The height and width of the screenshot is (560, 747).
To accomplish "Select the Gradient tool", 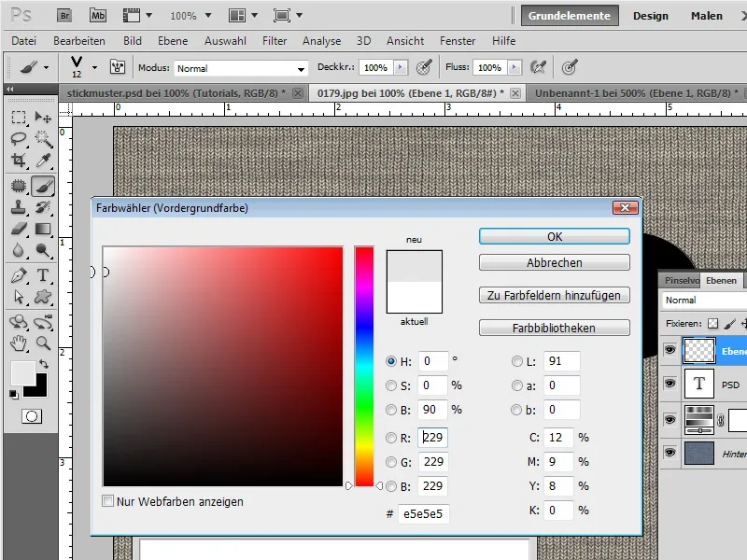I will (x=43, y=229).
